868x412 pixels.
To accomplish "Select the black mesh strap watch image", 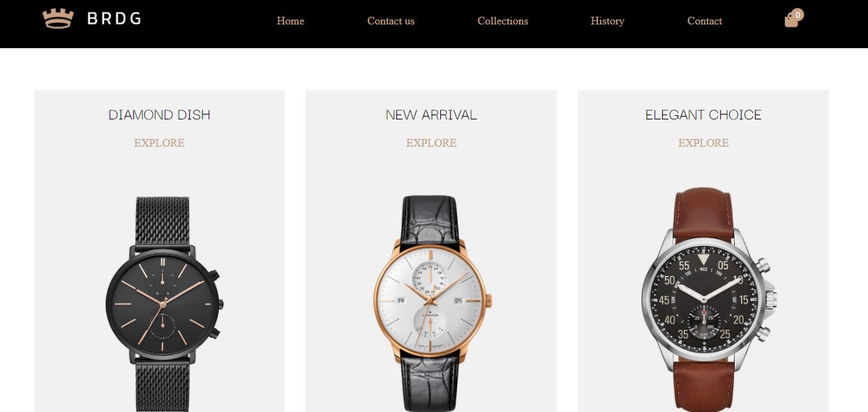I will point(163,304).
